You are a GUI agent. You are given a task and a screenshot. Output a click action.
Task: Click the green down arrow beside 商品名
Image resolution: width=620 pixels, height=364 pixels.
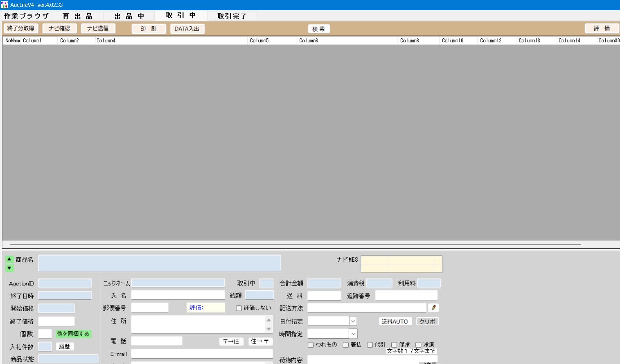click(9, 268)
